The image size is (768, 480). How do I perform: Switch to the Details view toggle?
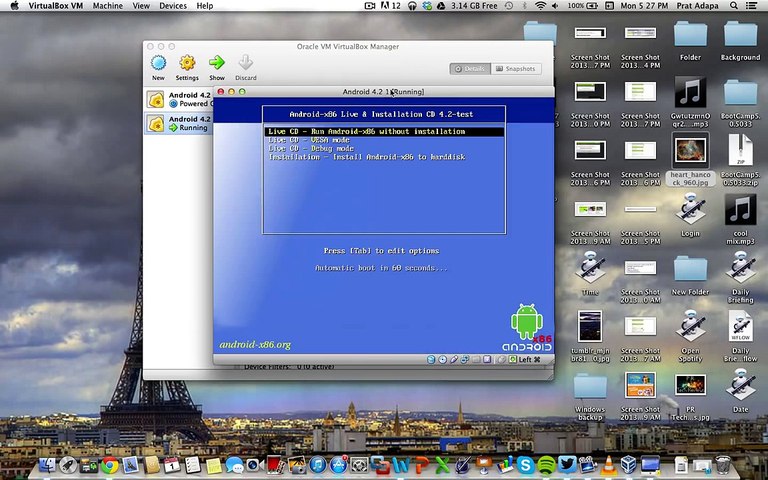click(x=470, y=69)
